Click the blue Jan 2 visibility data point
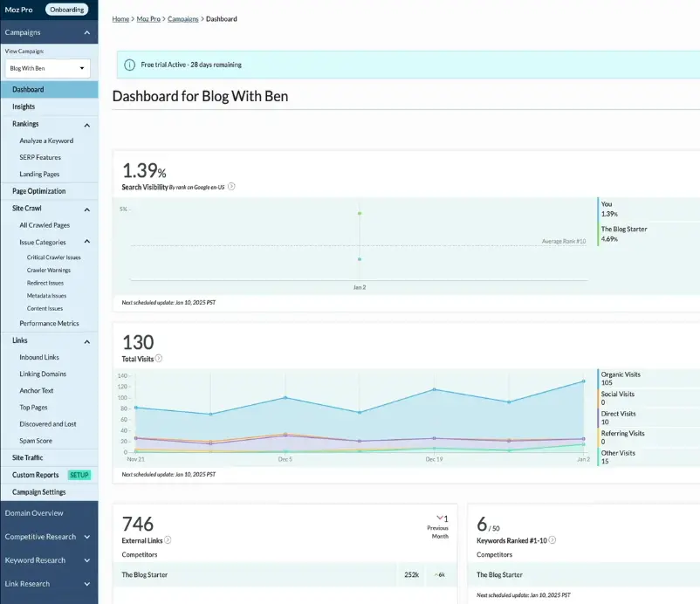Image resolution: width=700 pixels, height=604 pixels. pyautogui.click(x=360, y=259)
